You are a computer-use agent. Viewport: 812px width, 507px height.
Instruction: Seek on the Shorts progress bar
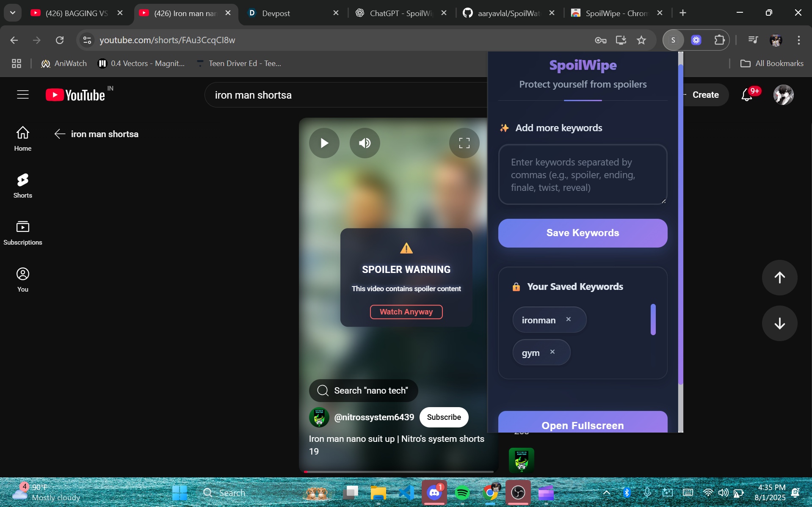pos(399,471)
